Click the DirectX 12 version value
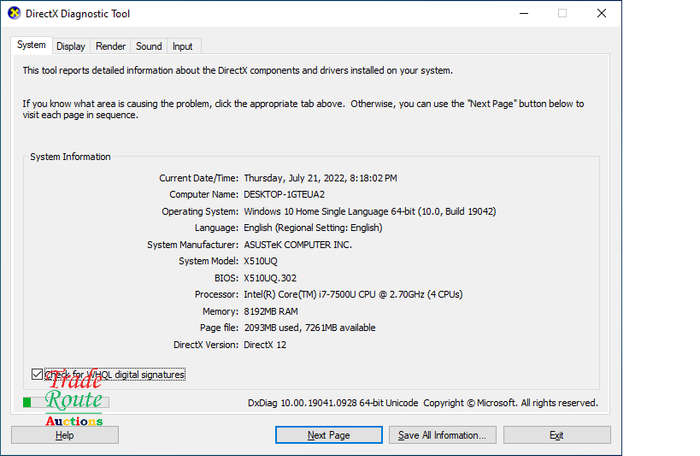This screenshot has height=456, width=700. [x=265, y=345]
